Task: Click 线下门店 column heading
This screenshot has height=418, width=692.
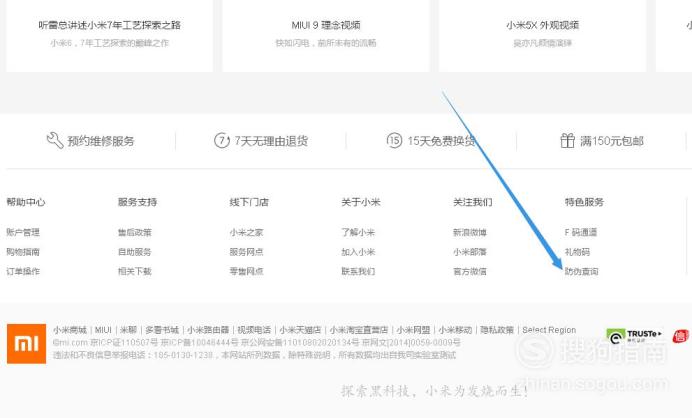Action: click(249, 202)
